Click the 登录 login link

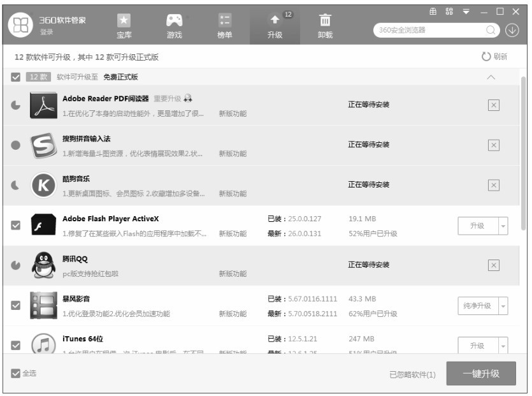[x=47, y=32]
